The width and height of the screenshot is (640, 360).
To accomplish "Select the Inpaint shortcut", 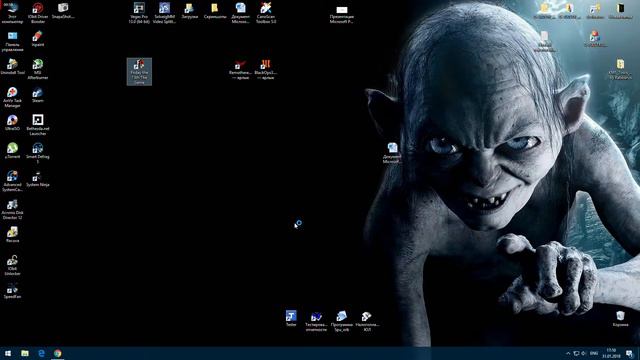I will (x=38, y=39).
